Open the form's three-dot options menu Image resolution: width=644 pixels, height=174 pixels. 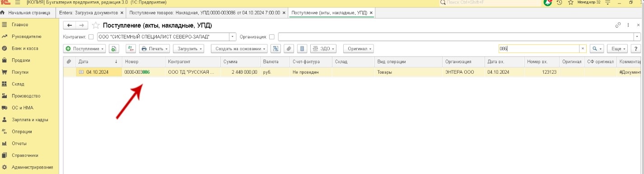tap(628, 25)
